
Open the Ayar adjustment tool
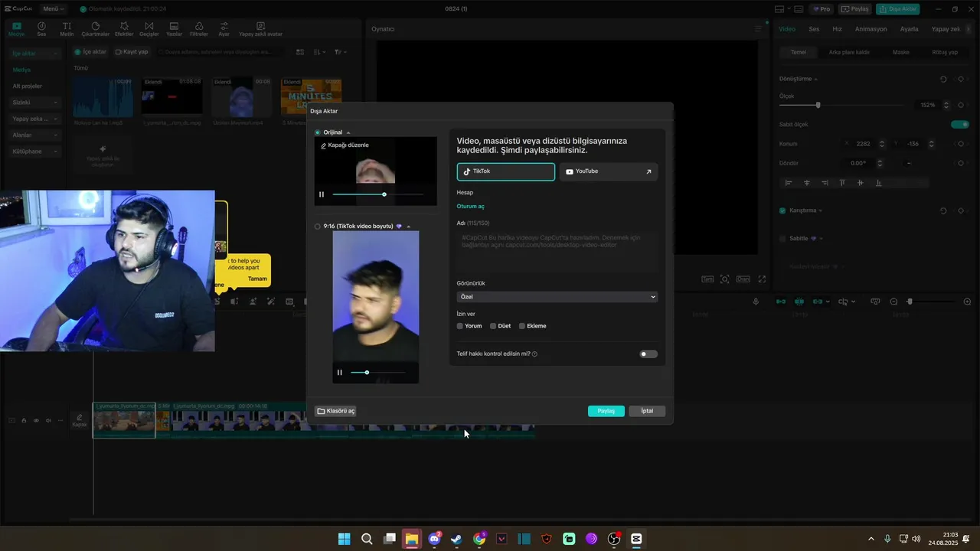[x=224, y=29]
